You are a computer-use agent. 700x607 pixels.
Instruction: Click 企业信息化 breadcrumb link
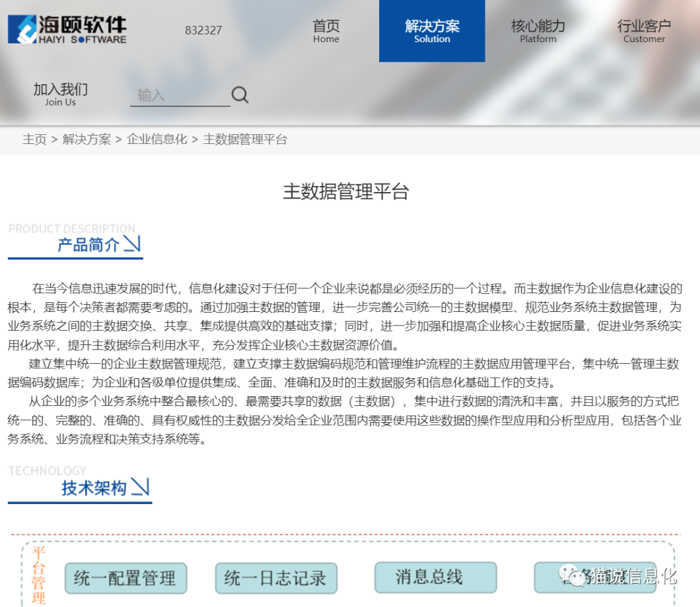(157, 139)
